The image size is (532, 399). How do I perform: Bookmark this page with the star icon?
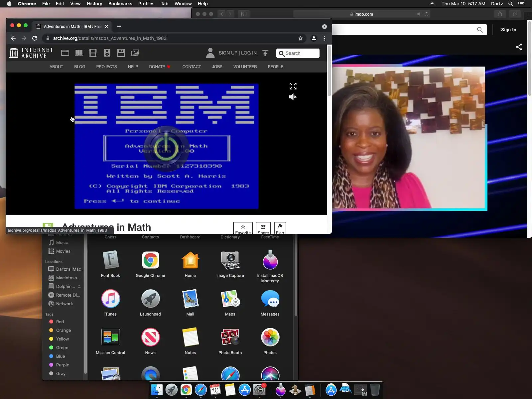(x=301, y=38)
